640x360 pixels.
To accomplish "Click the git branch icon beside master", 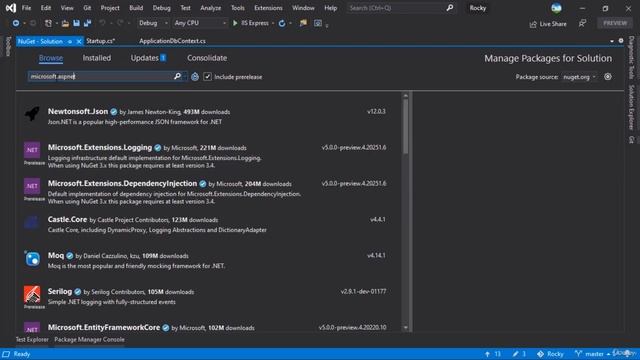I will click(x=578, y=354).
